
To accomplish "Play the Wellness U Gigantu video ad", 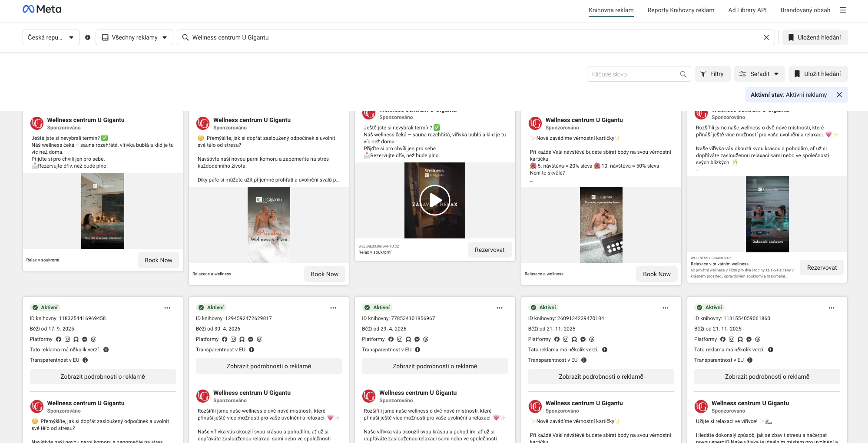I will pyautogui.click(x=435, y=200).
